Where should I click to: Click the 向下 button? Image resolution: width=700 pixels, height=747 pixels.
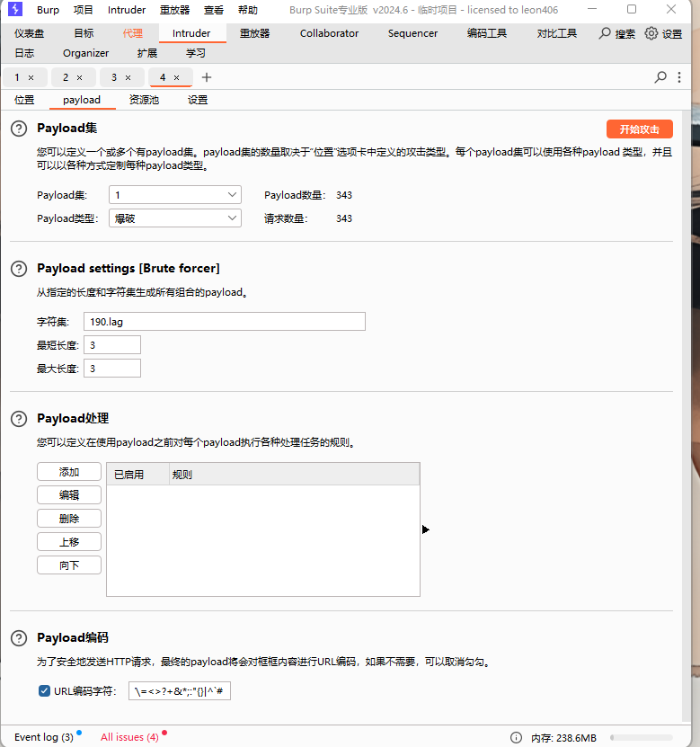point(69,565)
